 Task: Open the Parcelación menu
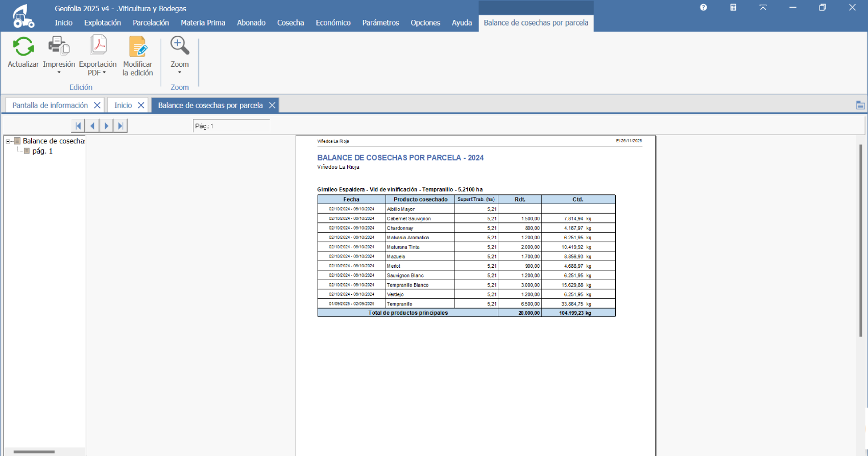pyautogui.click(x=151, y=23)
